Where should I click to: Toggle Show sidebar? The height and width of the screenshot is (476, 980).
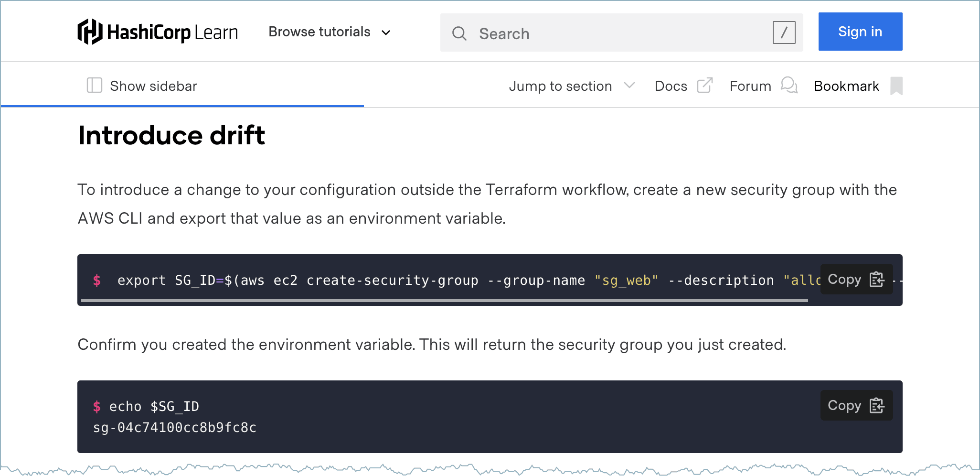click(153, 86)
